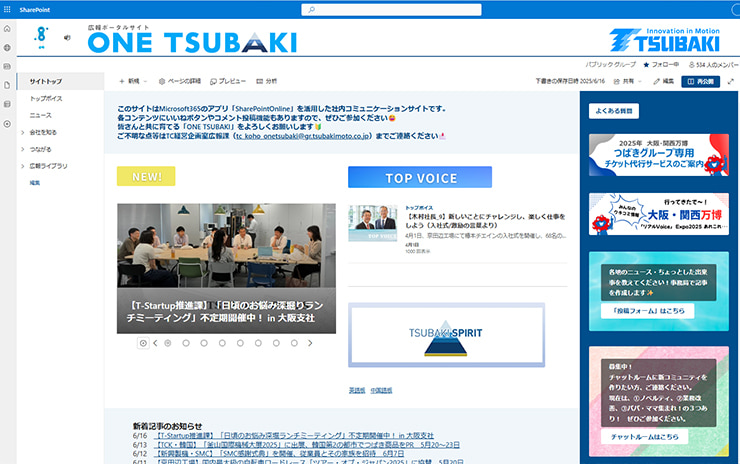This screenshot has width=740, height=464.
Task: Open the 新規 dropdown menu
Action: click(132, 80)
